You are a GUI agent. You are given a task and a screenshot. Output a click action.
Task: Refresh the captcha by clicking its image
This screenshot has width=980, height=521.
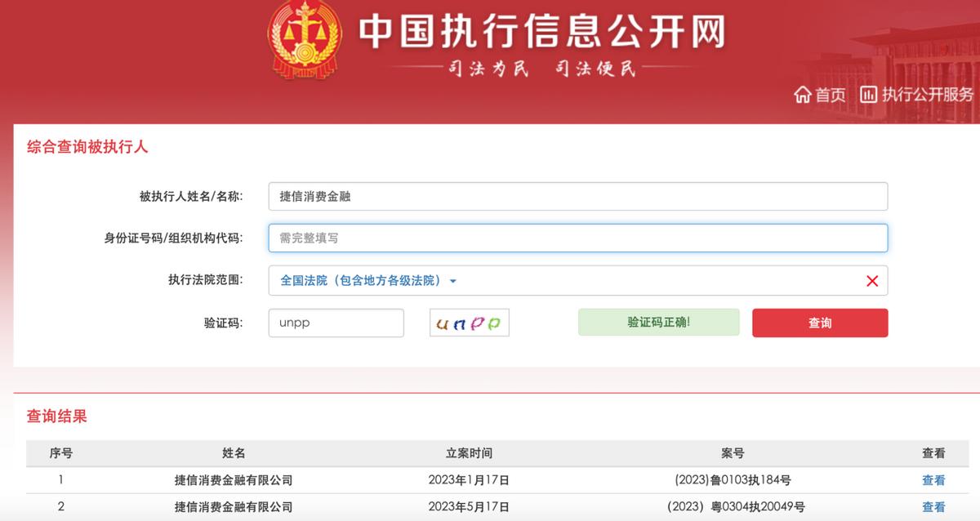coord(469,323)
